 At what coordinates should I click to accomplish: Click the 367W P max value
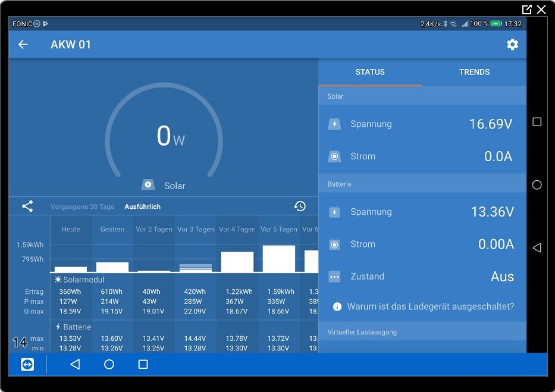235,302
